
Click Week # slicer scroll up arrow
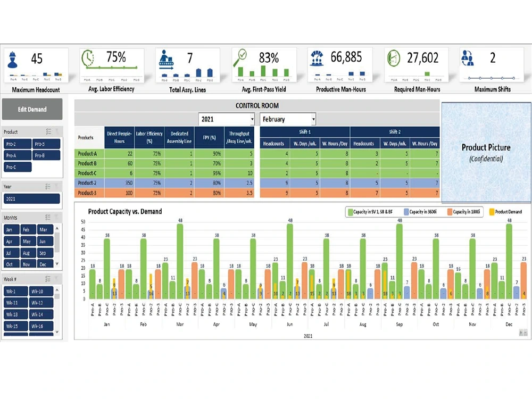pos(57,290)
